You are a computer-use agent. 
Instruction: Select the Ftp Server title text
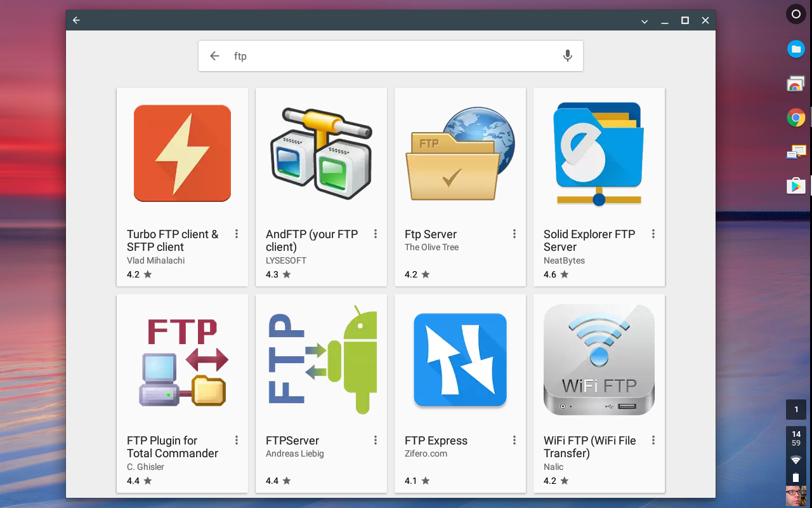click(x=431, y=234)
